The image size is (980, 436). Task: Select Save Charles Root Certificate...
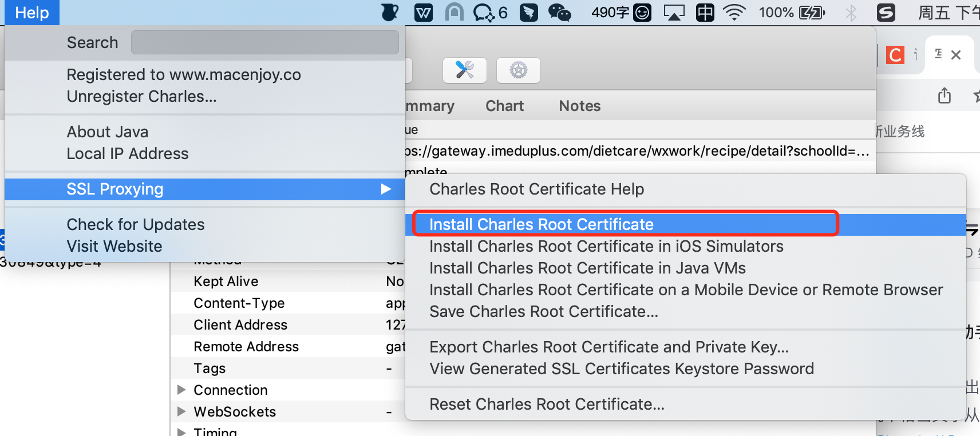[x=686, y=312]
